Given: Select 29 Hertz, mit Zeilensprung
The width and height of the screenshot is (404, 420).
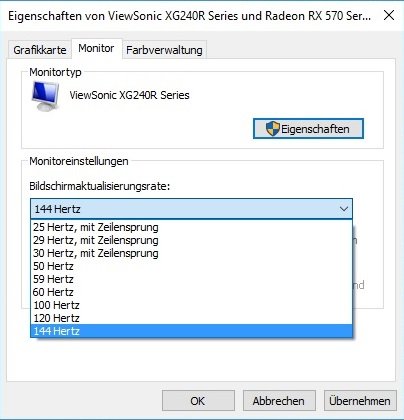Looking at the screenshot, I should [x=191, y=240].
